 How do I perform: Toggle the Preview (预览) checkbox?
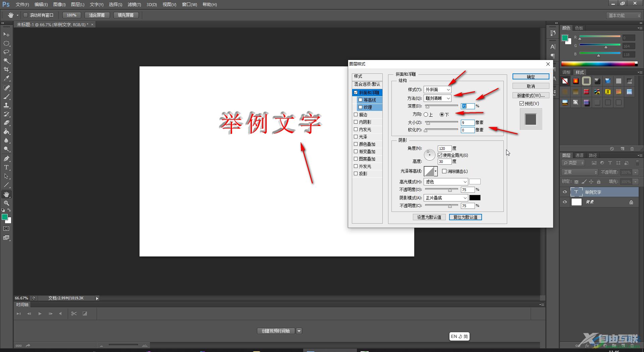coord(522,104)
